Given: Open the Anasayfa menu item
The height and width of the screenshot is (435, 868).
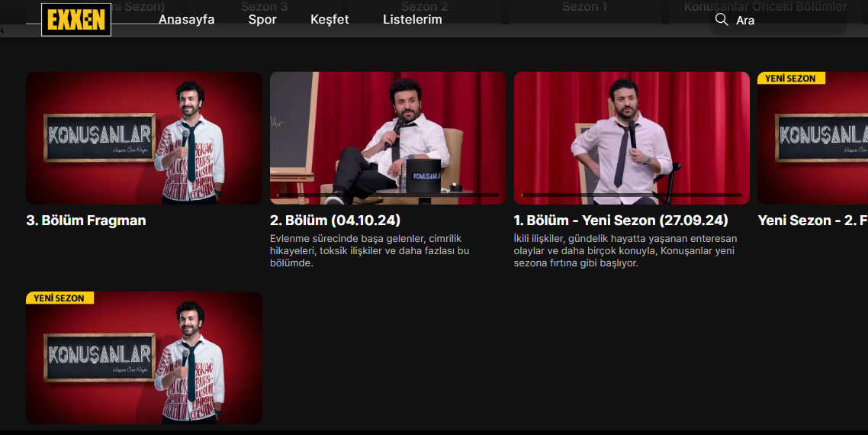Looking at the screenshot, I should tap(187, 19).
